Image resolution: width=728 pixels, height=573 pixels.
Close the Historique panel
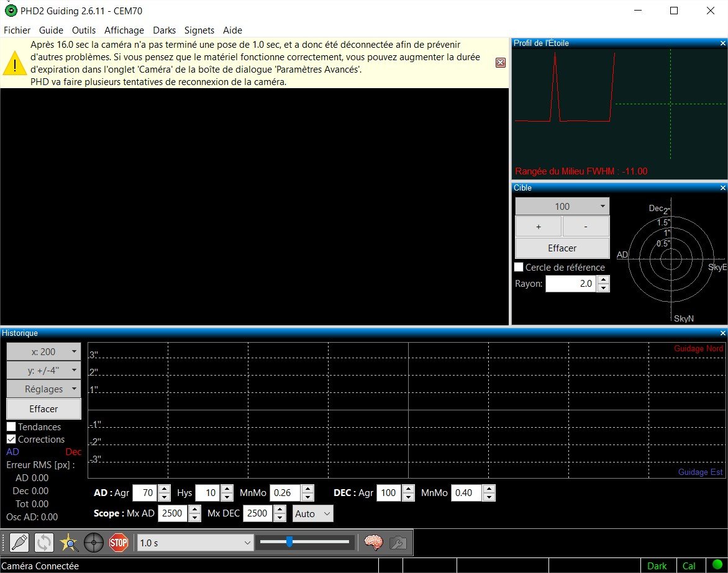click(x=722, y=333)
